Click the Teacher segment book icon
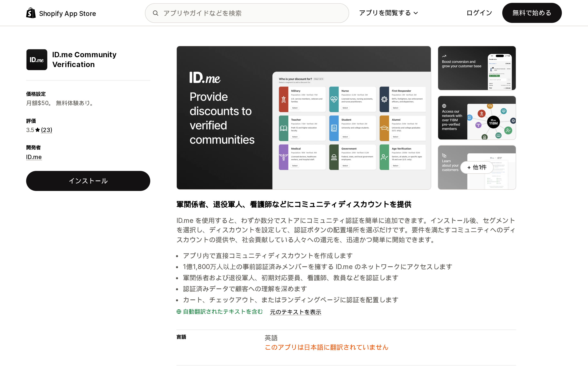 point(284,128)
